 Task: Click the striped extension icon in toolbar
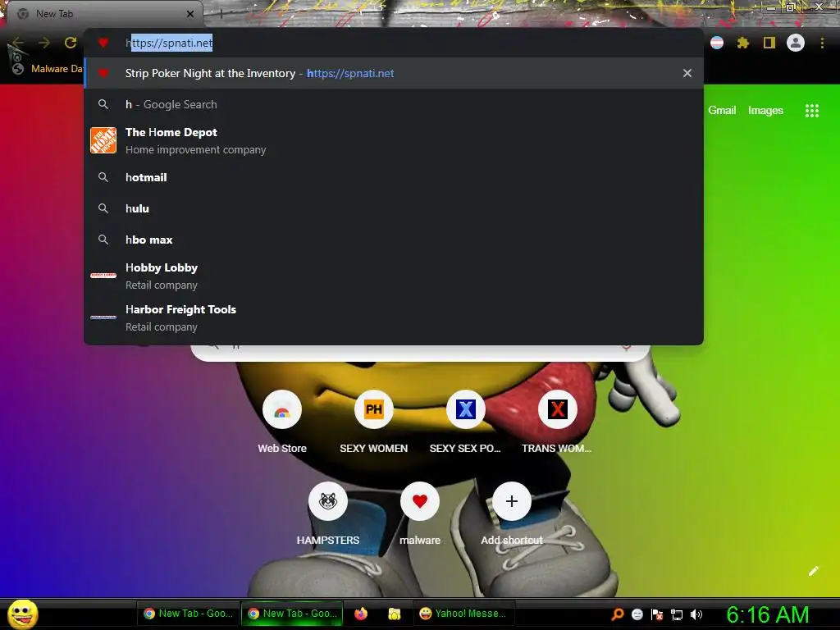[x=717, y=43]
